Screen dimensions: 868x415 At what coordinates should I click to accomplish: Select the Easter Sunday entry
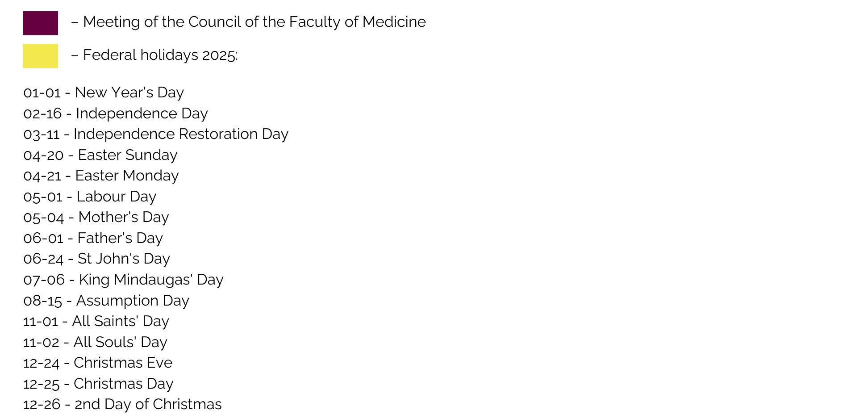click(x=100, y=155)
